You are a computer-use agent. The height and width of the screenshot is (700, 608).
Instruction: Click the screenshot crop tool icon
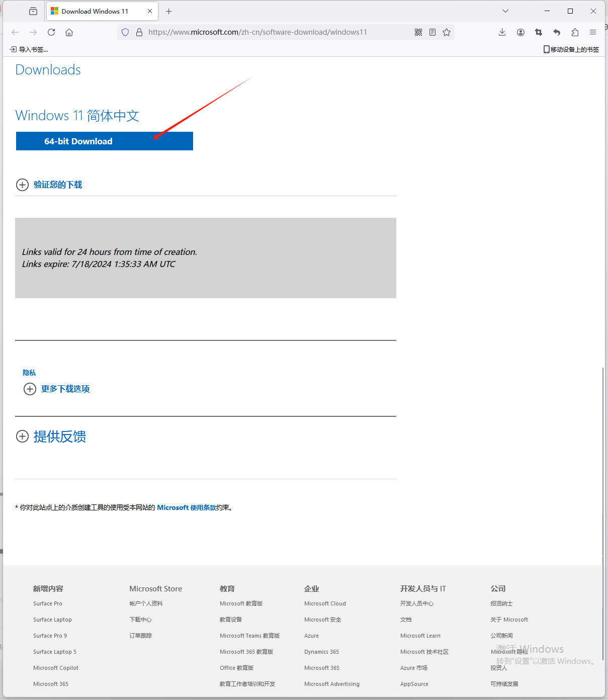coord(539,32)
